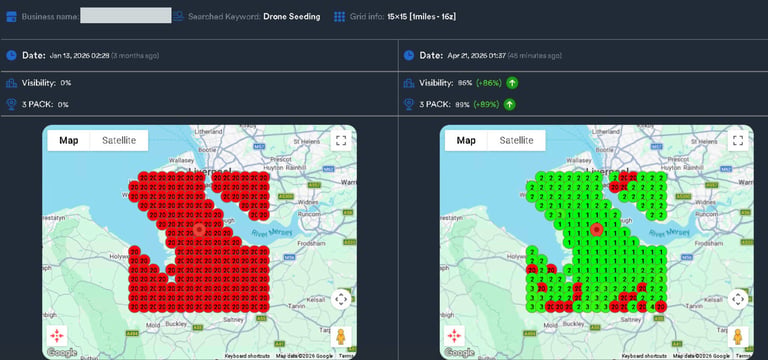Click the redacted business name field

tap(126, 15)
